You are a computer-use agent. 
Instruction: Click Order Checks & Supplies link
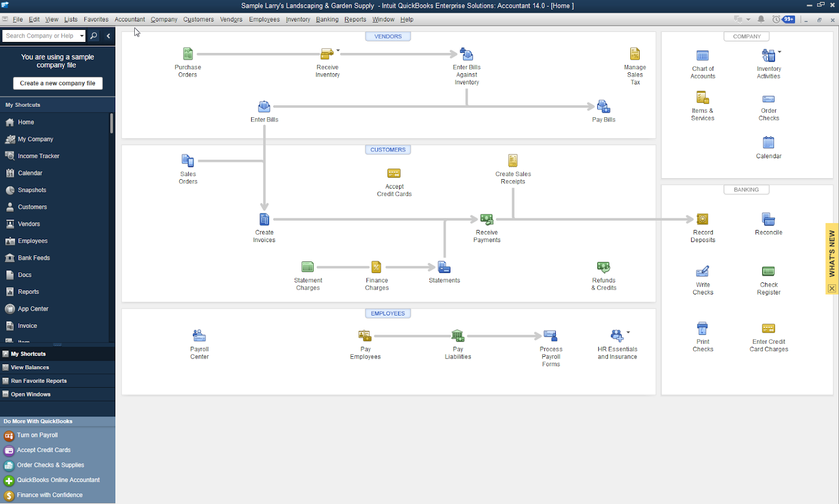(x=50, y=465)
